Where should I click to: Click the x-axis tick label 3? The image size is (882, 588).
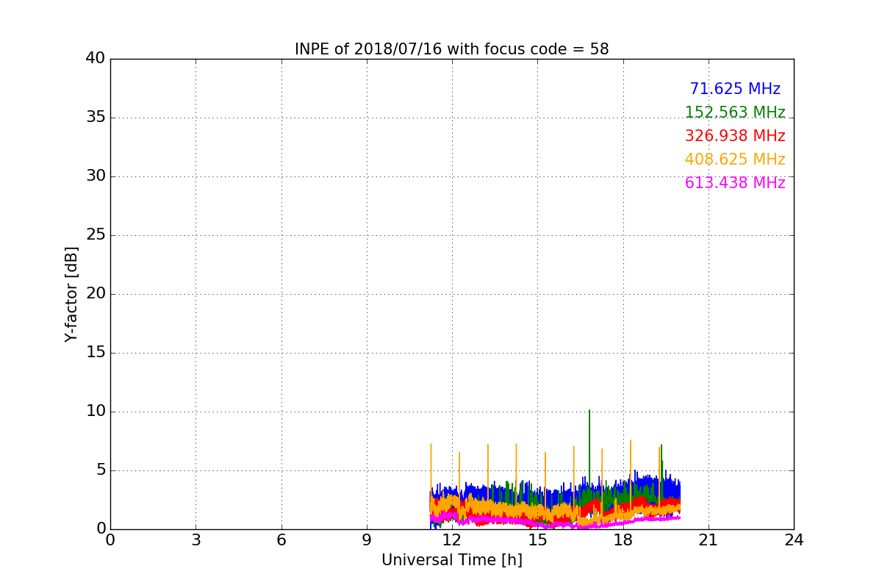click(196, 540)
